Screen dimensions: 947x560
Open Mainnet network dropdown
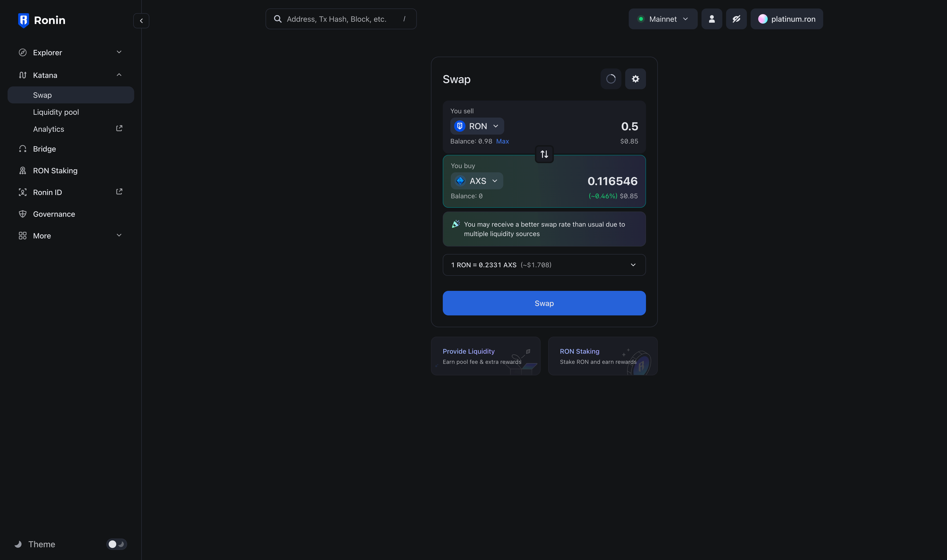coord(663,19)
